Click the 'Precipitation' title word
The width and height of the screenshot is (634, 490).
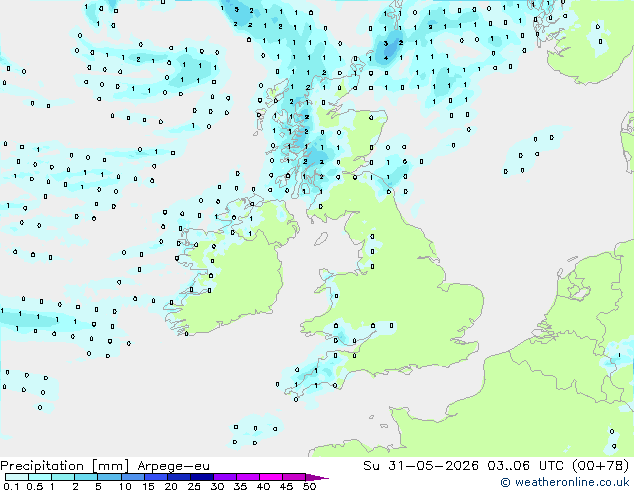42,466
